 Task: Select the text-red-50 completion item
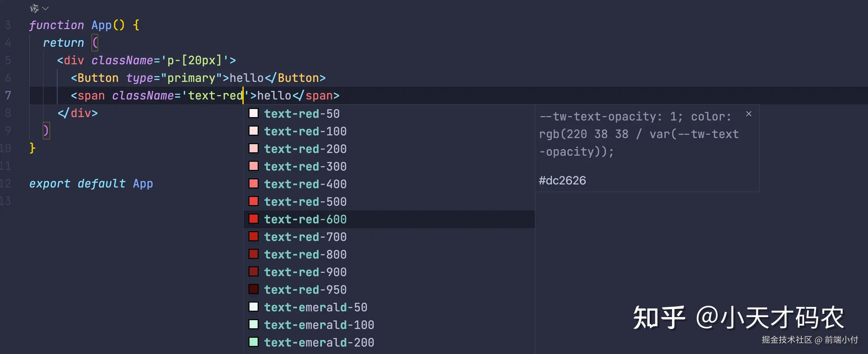pos(302,114)
